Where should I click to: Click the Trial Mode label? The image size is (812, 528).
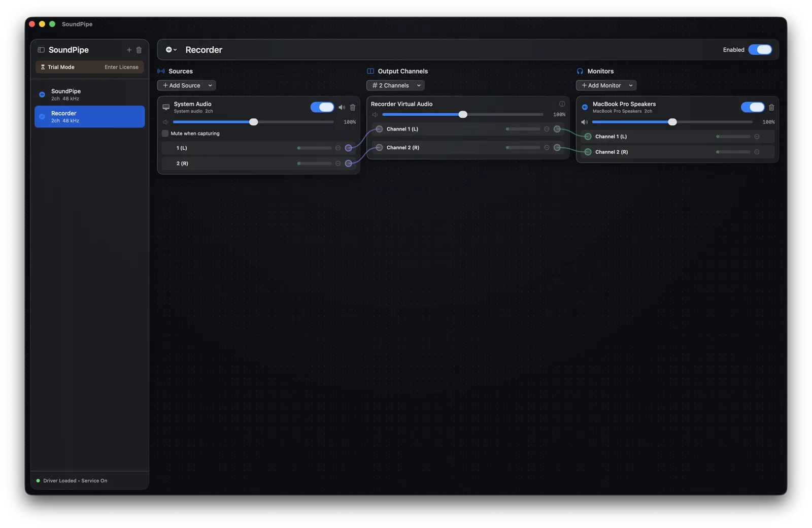(61, 67)
